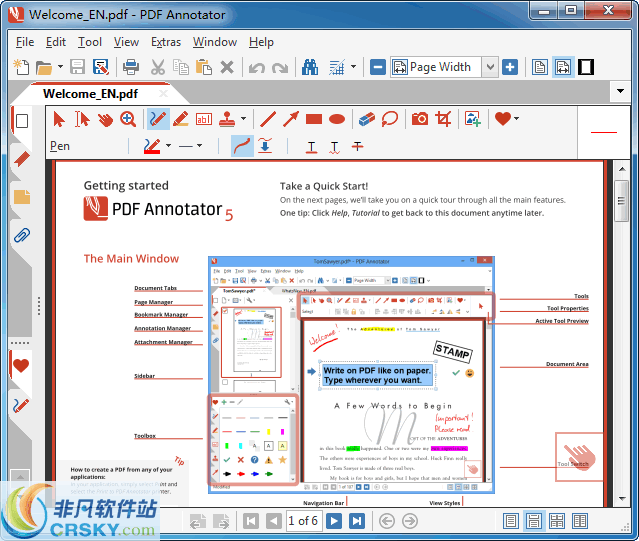The image size is (639, 541).
Task: Expand the Favorites heart dropdown
Action: point(516,119)
